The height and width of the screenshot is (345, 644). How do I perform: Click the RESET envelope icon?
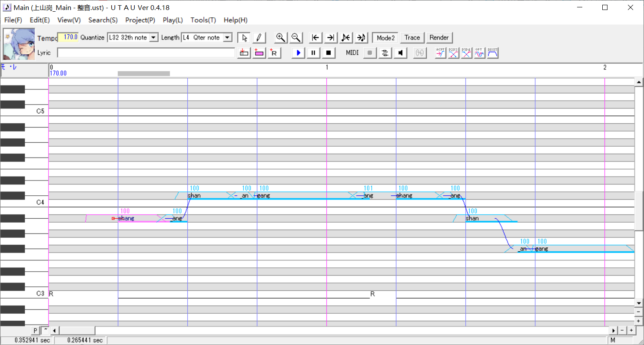coord(492,53)
